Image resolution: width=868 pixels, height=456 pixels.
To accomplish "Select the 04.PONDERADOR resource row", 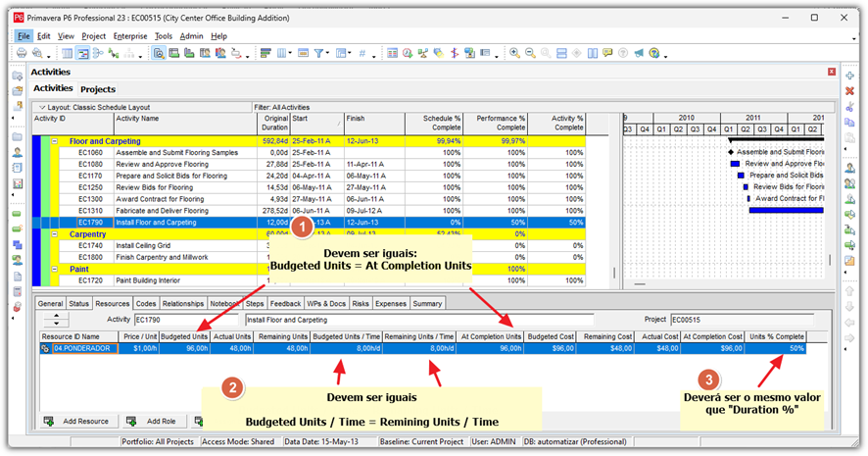I will 423,348.
